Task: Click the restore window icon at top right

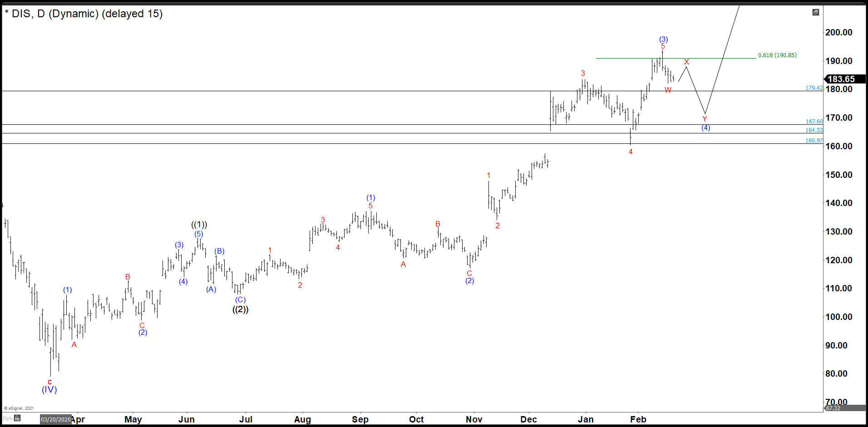Action: pyautogui.click(x=815, y=12)
